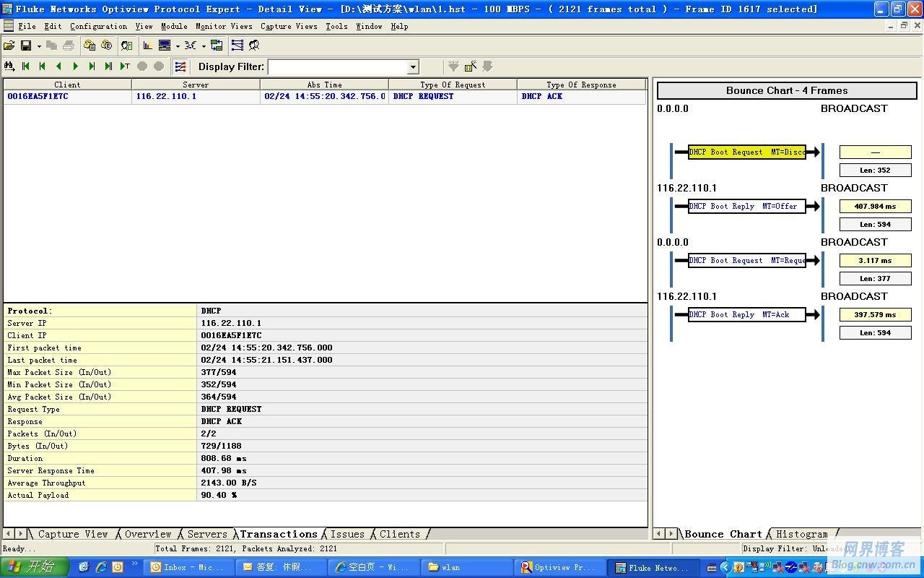
Task: Switch to the Clients tab
Action: click(400, 534)
